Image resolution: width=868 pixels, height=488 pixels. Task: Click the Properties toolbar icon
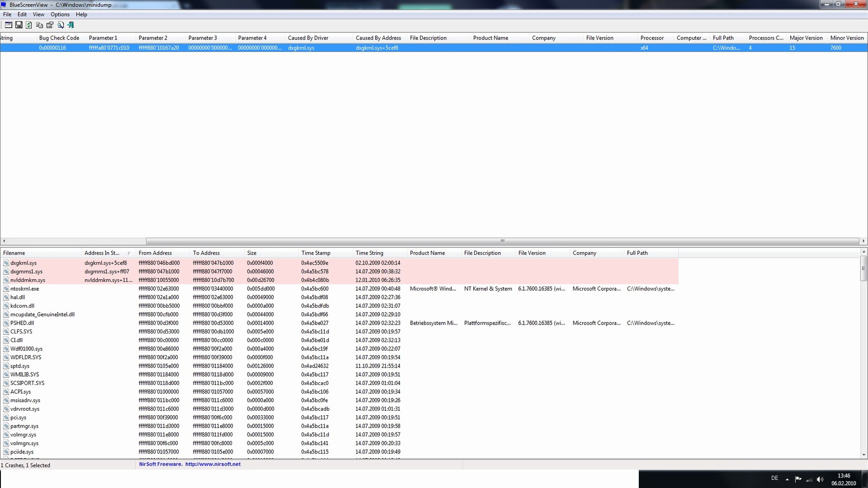[50, 25]
